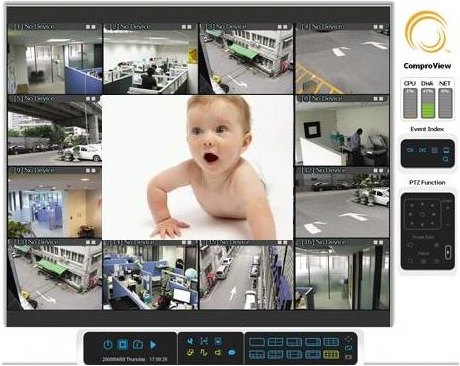Viewport: 460px width, 366px height.
Task: Select the second layout in top row
Action: (x=275, y=342)
